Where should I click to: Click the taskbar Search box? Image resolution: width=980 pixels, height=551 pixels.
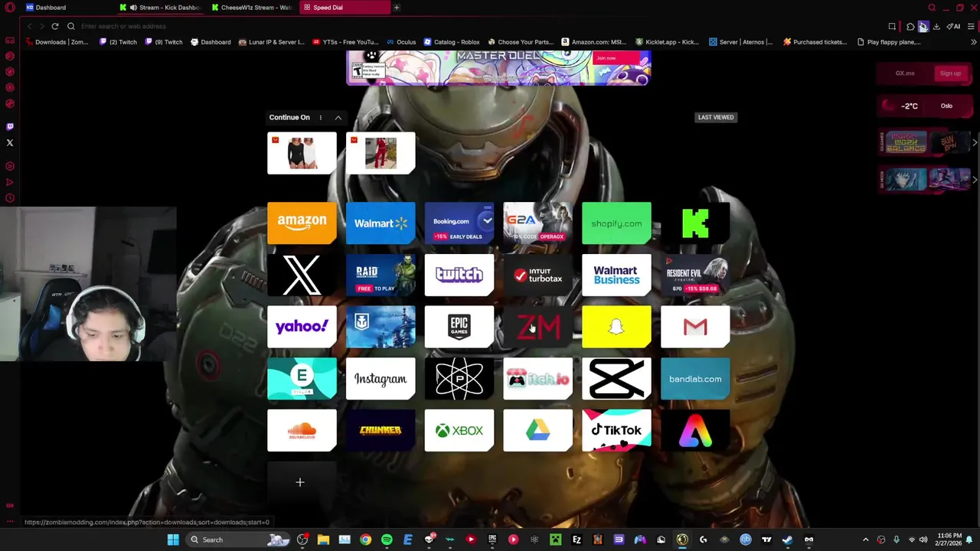pyautogui.click(x=237, y=540)
